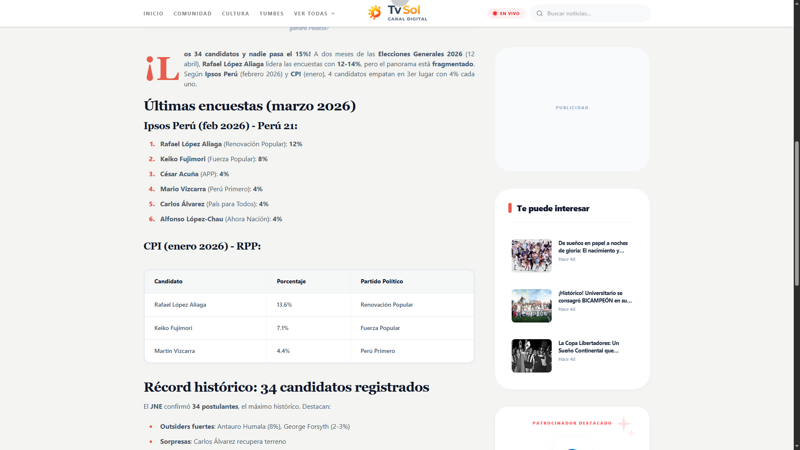Click the 'Porcentaje' table header

point(291,281)
